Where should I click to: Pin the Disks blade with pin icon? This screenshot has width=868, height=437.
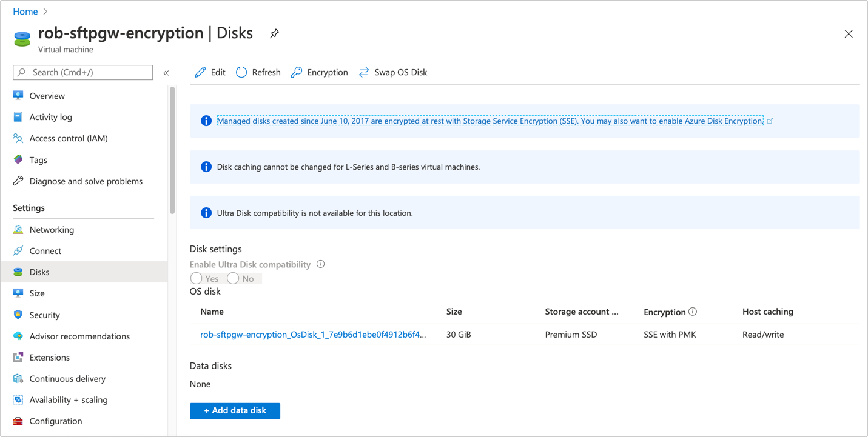(x=274, y=34)
